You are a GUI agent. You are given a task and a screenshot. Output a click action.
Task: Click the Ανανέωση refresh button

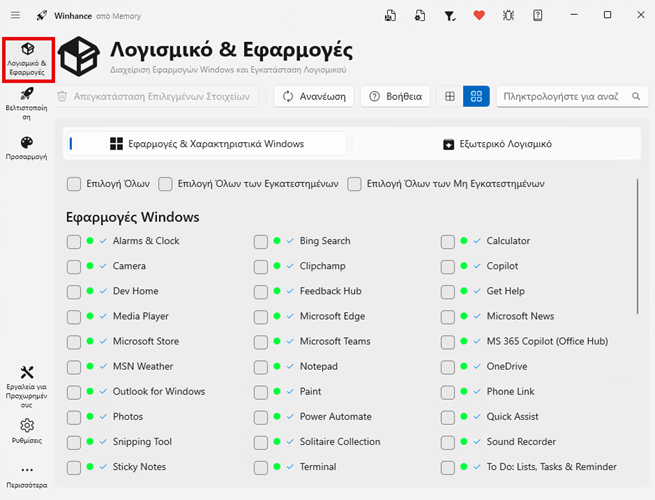coord(314,96)
